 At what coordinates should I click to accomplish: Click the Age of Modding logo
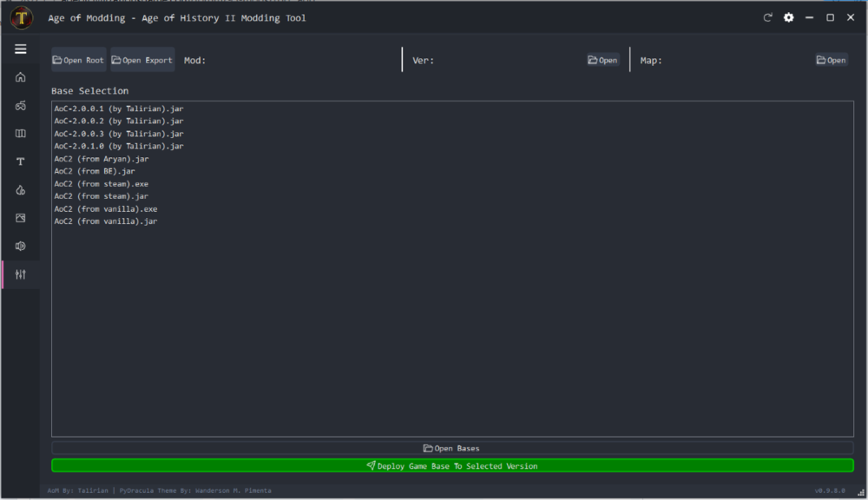tap(22, 17)
